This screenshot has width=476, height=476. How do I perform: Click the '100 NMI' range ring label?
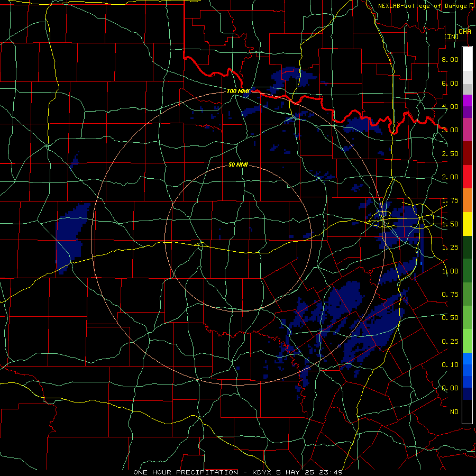pos(238,91)
